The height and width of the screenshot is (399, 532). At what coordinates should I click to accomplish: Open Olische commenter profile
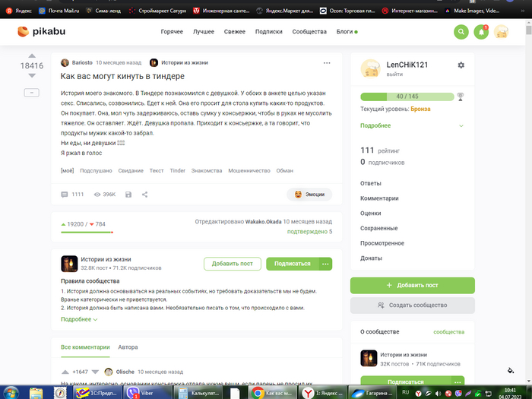pyautogui.click(x=125, y=372)
